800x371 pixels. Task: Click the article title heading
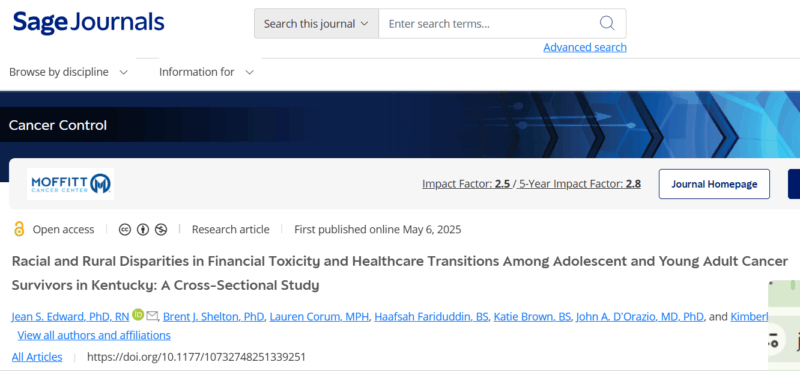[x=399, y=273]
